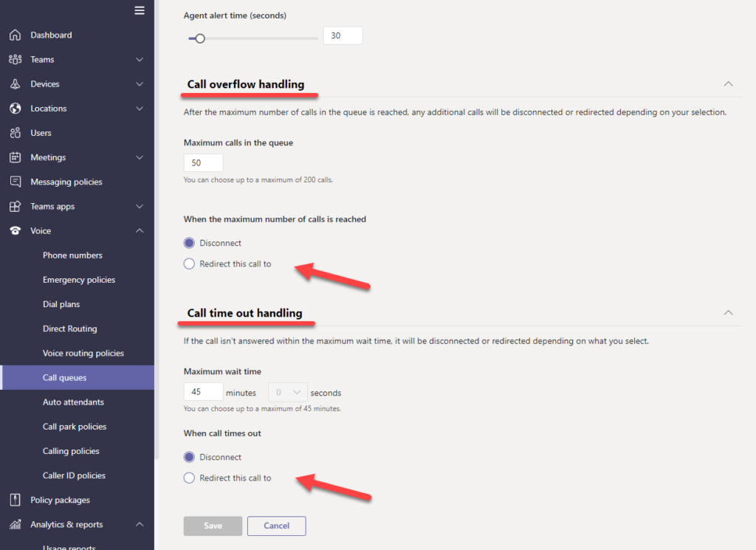Click the Teams apps icon
This screenshot has width=756, height=550.
(x=16, y=206)
